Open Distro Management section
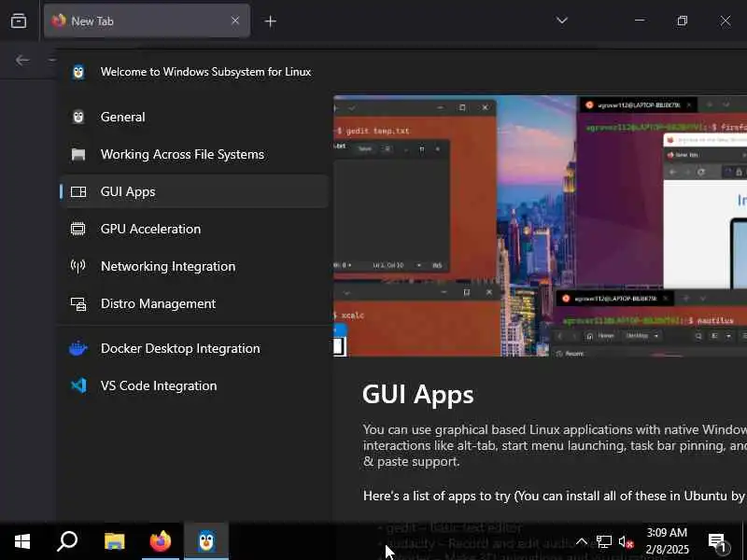The image size is (747, 560). point(194,304)
